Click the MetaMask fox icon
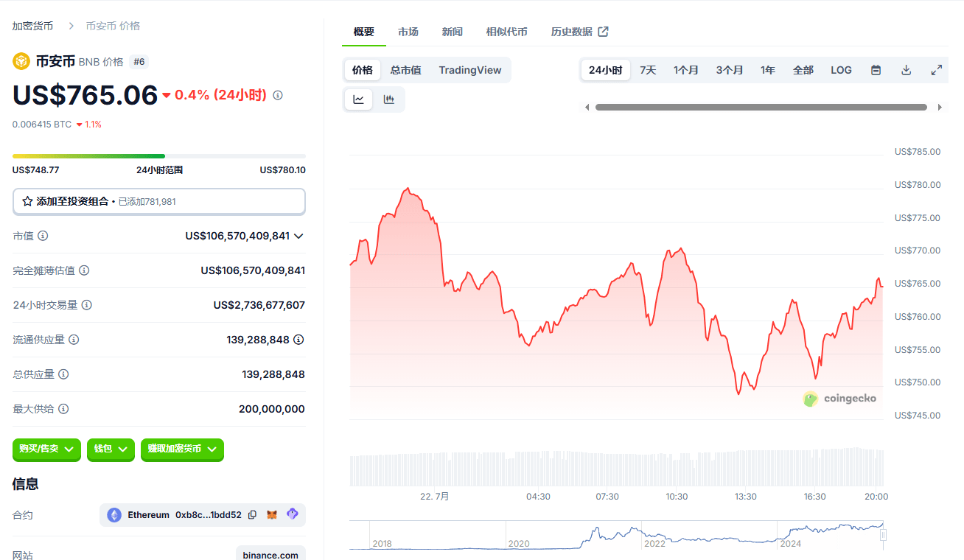Image resolution: width=964 pixels, height=560 pixels. tap(272, 515)
